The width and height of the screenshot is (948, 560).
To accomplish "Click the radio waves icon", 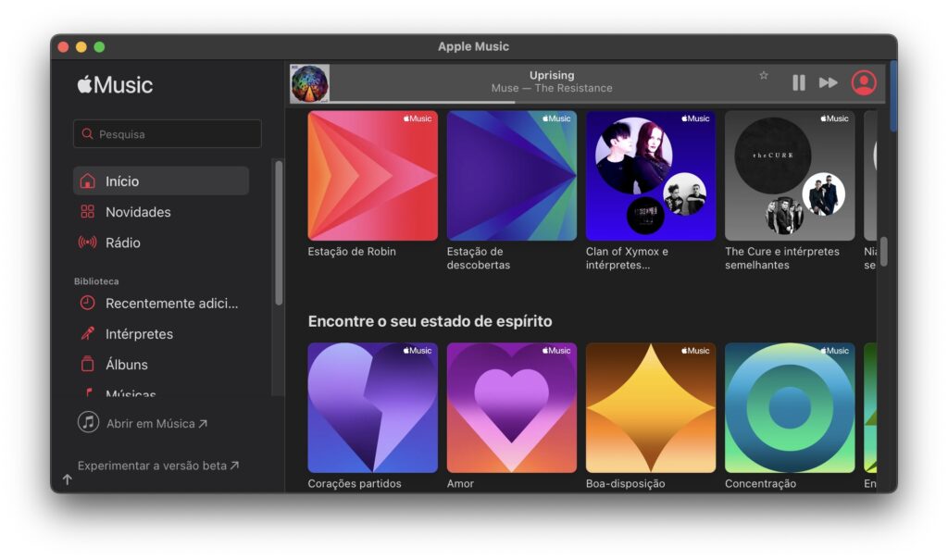I will pos(88,243).
